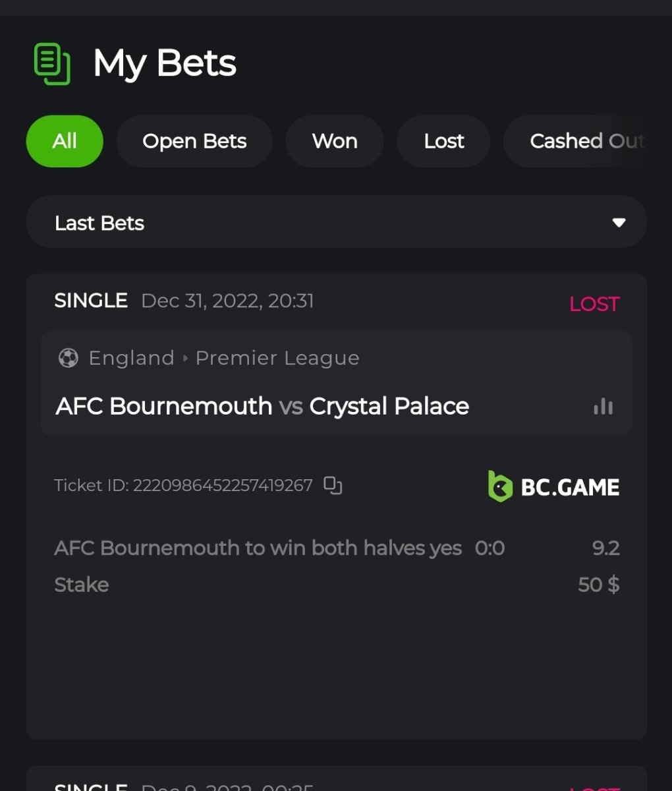Show only Won bets
This screenshot has width=672, height=791.
point(335,141)
